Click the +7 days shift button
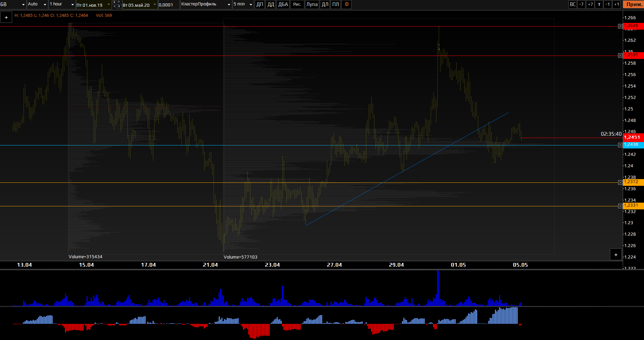Viewport: 644px width, 340px height. tap(590, 4)
